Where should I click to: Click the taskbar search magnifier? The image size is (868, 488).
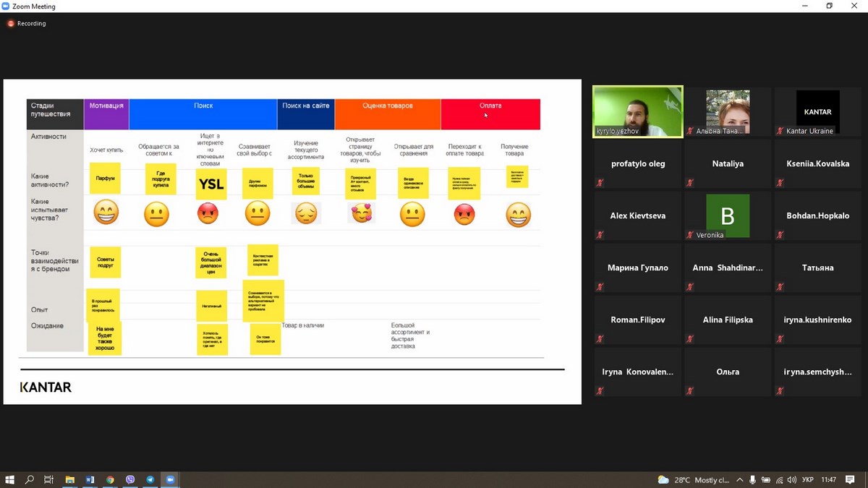point(30,480)
